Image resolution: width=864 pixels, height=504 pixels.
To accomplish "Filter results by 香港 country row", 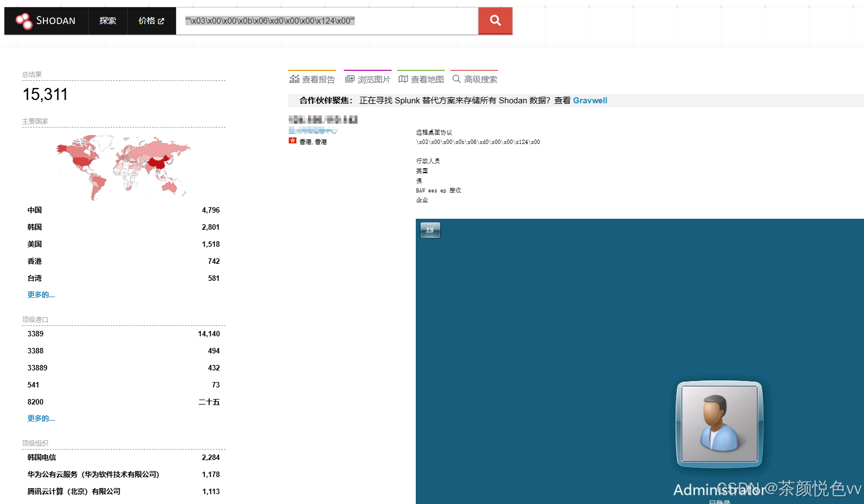I will click(x=124, y=261).
